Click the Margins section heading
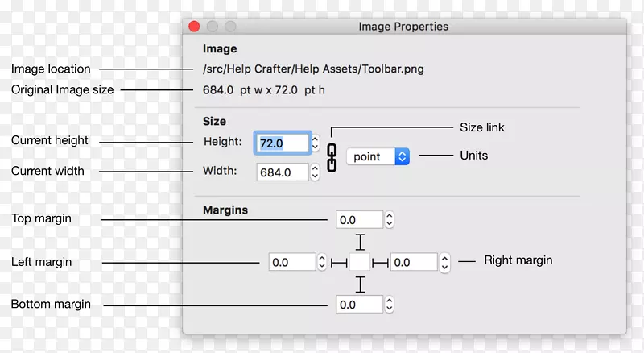 click(x=225, y=210)
